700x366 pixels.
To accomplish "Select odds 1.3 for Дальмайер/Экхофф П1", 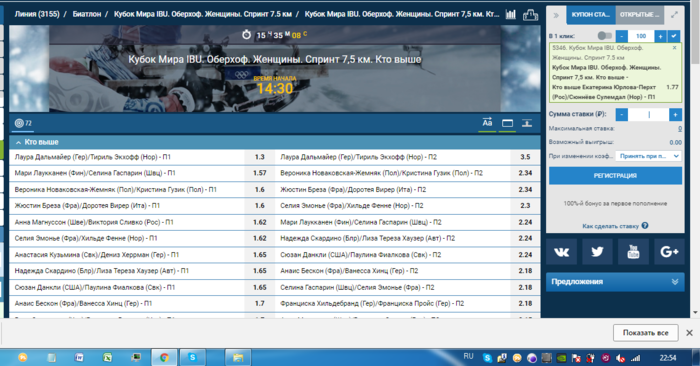I will pyautogui.click(x=259, y=157).
